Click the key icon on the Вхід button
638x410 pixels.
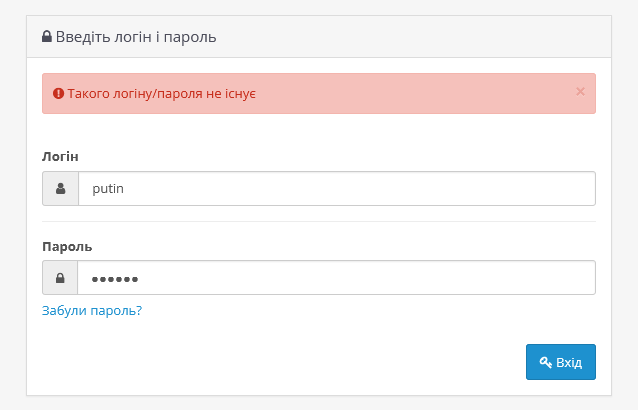(545, 362)
